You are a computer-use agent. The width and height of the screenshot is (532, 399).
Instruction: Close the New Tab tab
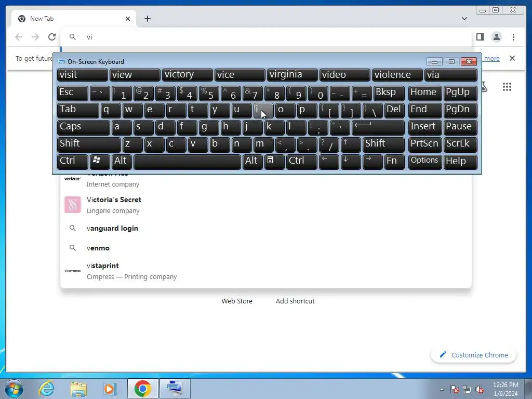point(128,19)
